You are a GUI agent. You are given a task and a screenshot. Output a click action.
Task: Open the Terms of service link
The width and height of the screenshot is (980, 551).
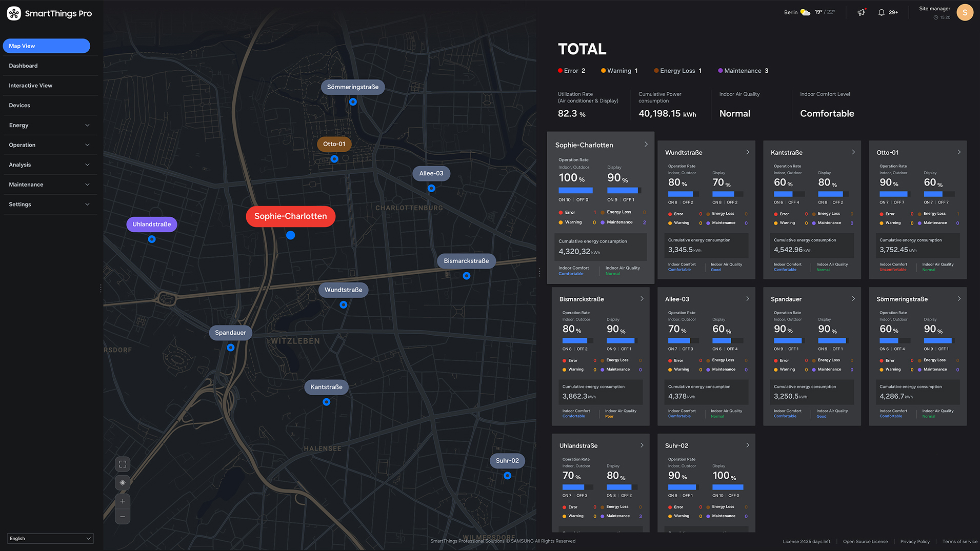pyautogui.click(x=959, y=542)
